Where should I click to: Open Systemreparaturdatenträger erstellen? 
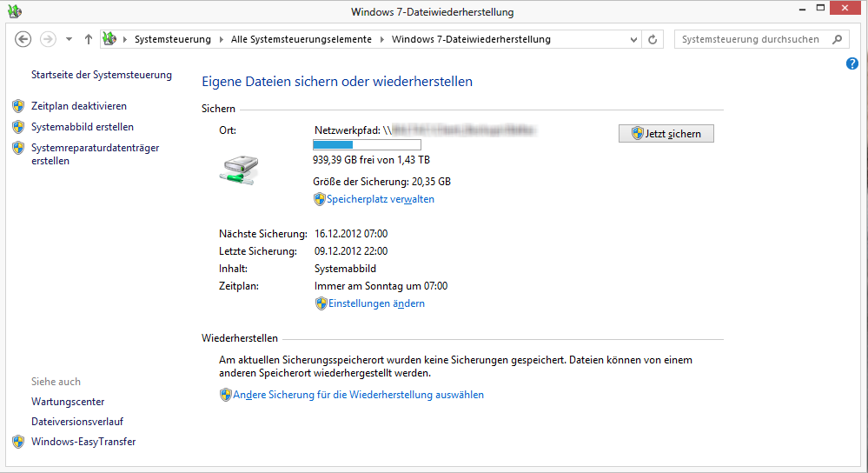pos(96,154)
